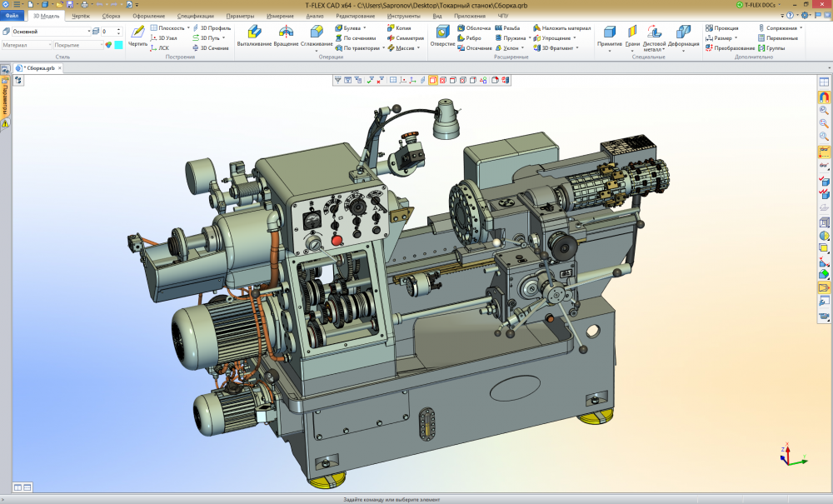Click the cyan color swatch in Стиль
The width and height of the screenshot is (833, 504).
coord(118,45)
